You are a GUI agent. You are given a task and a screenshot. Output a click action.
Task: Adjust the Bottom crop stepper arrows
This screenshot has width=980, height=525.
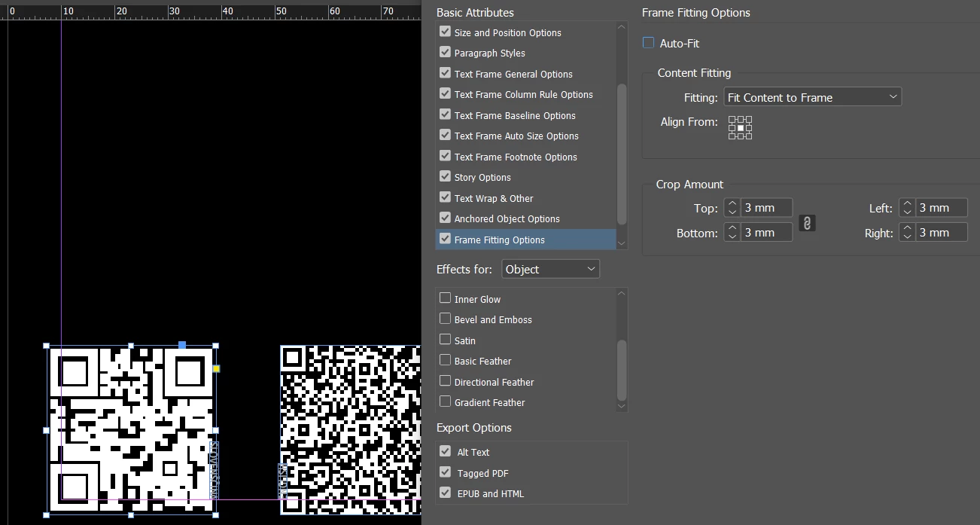point(732,233)
